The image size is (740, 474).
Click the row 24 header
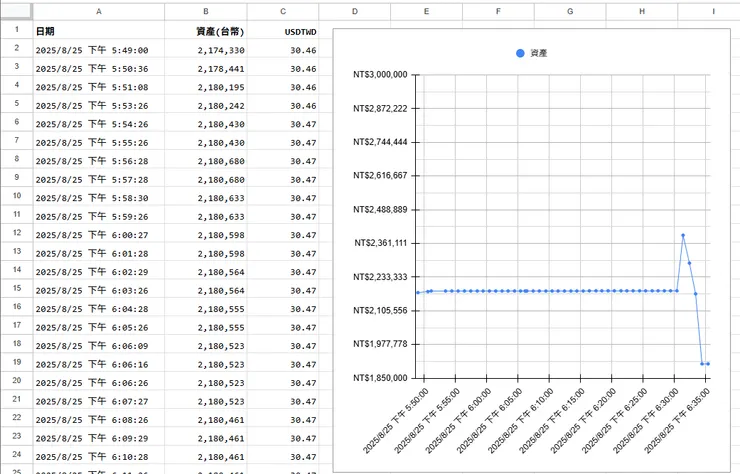click(16, 456)
